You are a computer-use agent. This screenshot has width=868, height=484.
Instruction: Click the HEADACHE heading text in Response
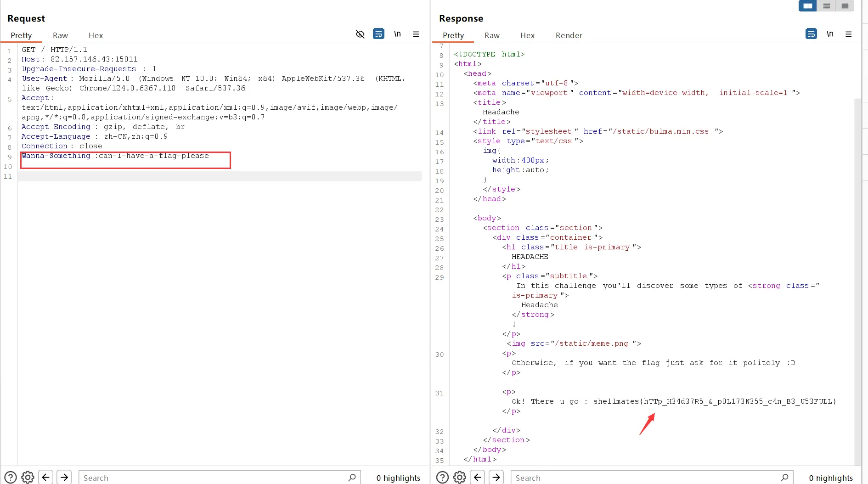click(x=530, y=257)
